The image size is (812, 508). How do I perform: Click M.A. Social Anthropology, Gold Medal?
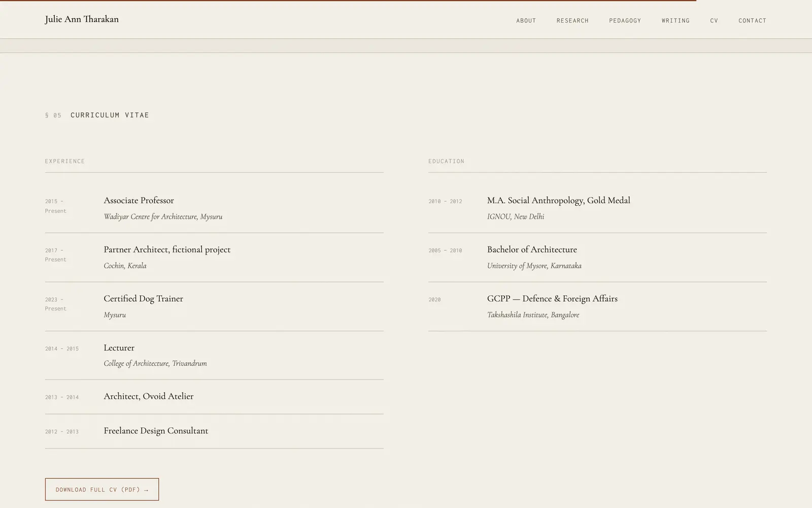(558, 201)
